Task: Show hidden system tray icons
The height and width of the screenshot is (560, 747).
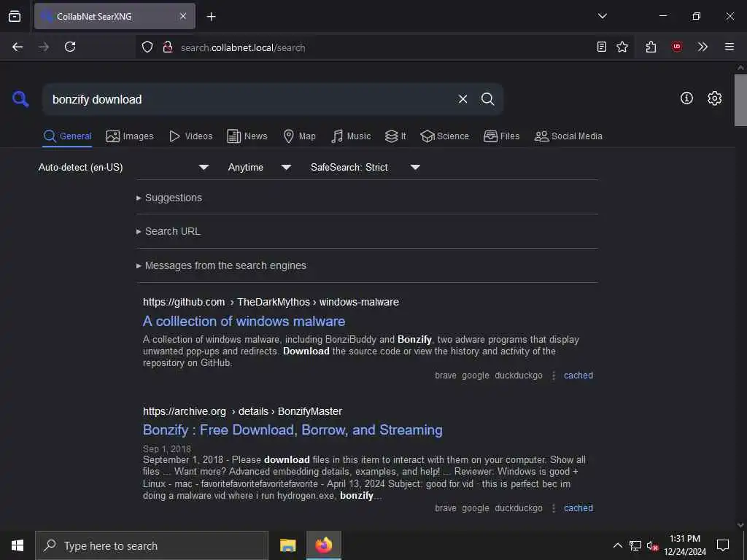Action: (x=617, y=545)
